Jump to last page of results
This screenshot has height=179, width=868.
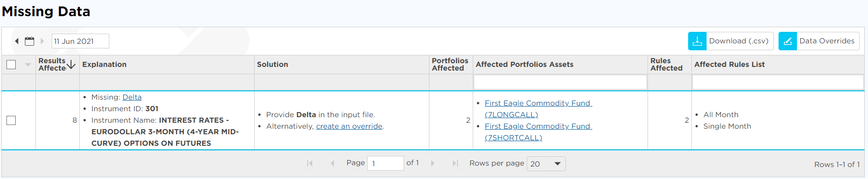point(455,163)
